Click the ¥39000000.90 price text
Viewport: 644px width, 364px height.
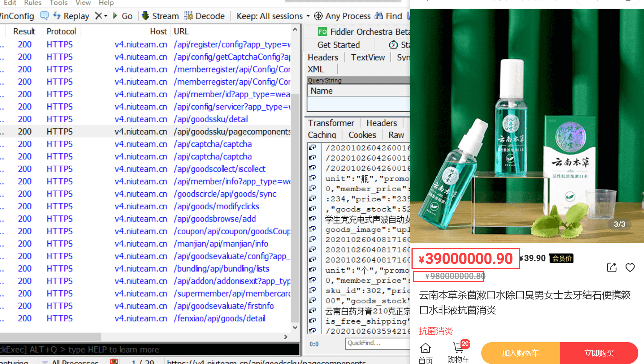(466, 259)
